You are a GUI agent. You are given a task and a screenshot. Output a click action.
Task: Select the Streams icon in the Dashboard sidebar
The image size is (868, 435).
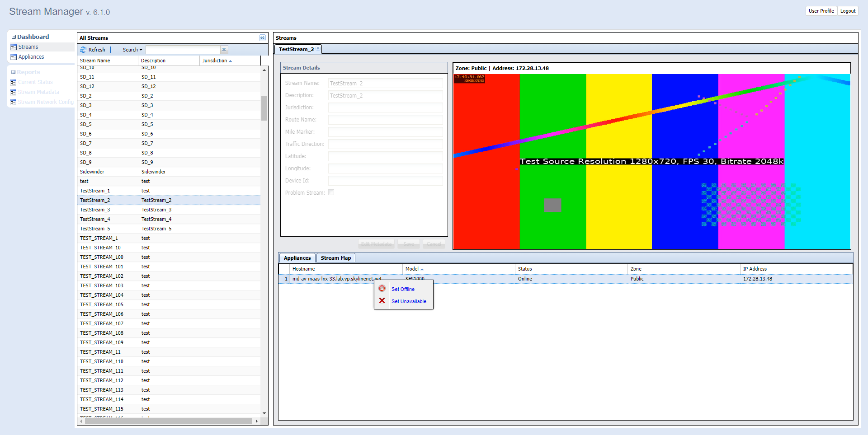(x=13, y=47)
